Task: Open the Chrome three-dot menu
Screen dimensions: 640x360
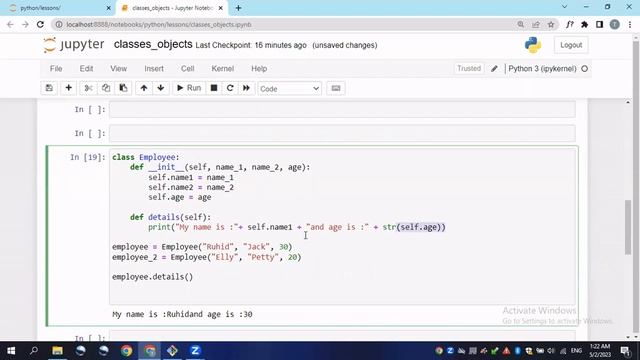Action: tap(630, 24)
